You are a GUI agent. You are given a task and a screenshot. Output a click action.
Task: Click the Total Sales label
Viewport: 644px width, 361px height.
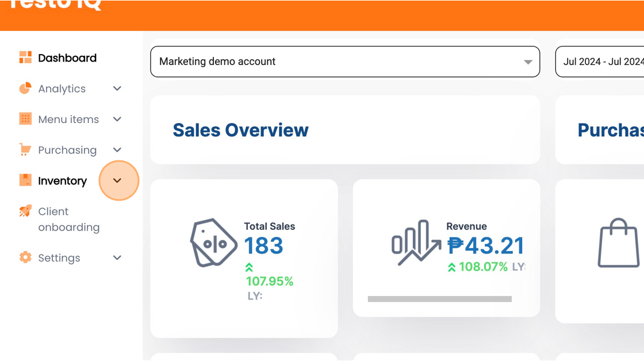(270, 226)
